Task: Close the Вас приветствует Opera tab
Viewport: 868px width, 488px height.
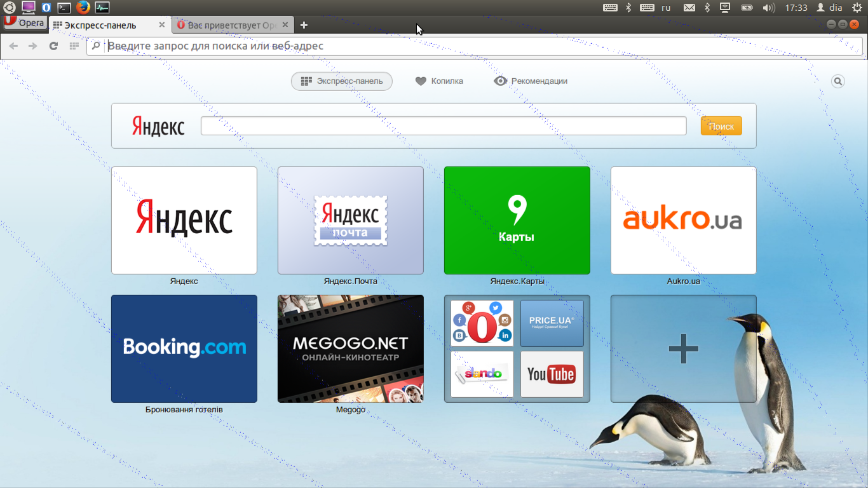Action: tap(285, 25)
